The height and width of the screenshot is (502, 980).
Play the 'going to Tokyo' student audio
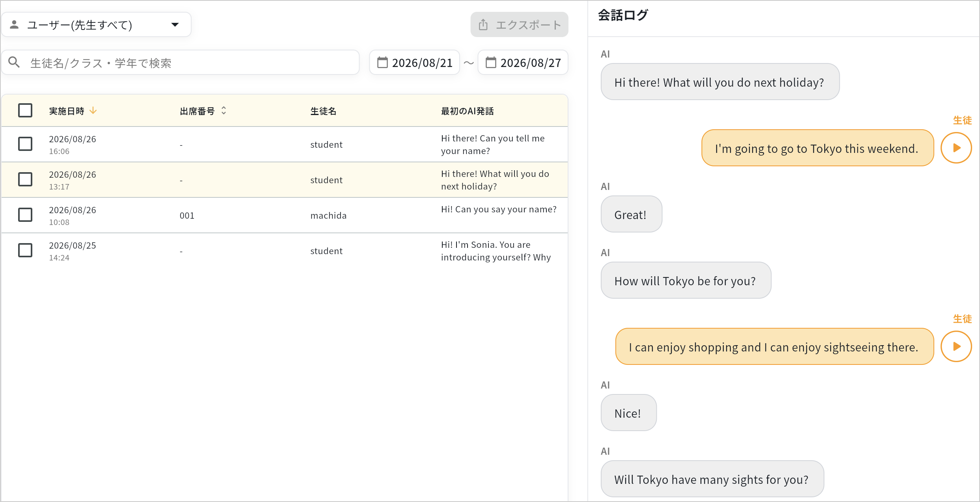click(x=956, y=148)
